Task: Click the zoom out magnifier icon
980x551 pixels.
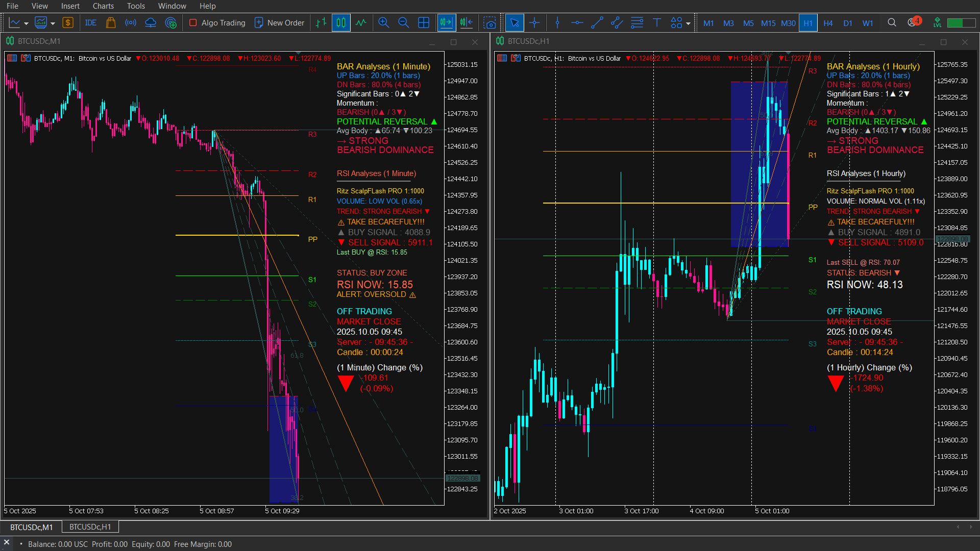Action: tap(403, 23)
